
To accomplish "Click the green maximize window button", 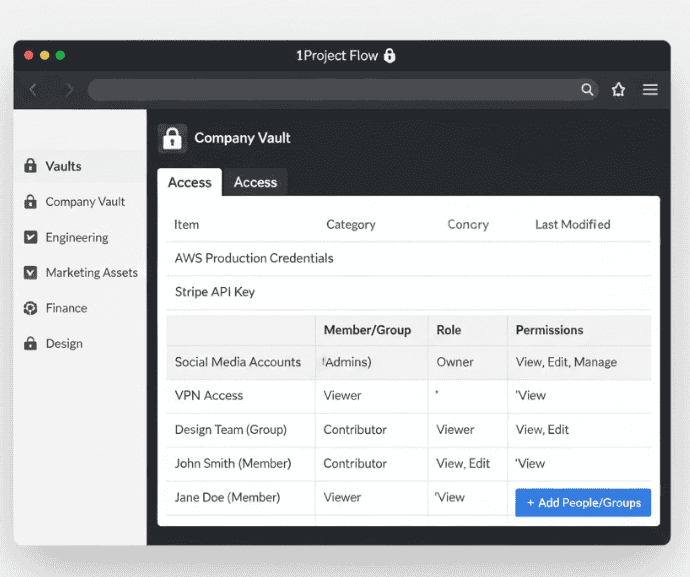I will coord(60,55).
